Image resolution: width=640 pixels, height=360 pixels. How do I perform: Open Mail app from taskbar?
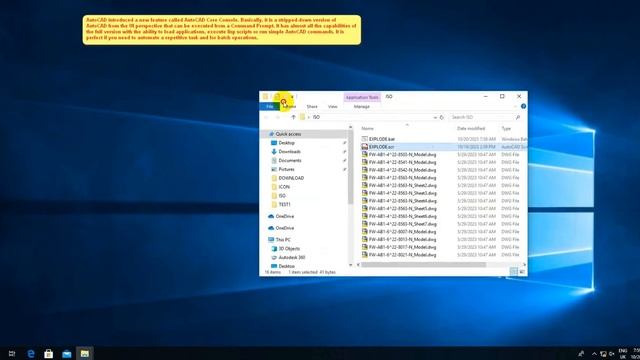click(67, 354)
